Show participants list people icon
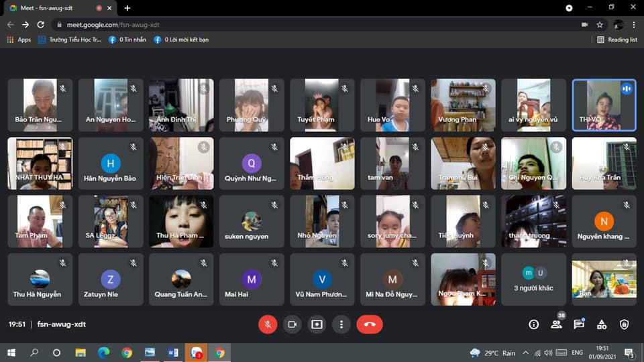The height and width of the screenshot is (362, 644). coord(557,324)
